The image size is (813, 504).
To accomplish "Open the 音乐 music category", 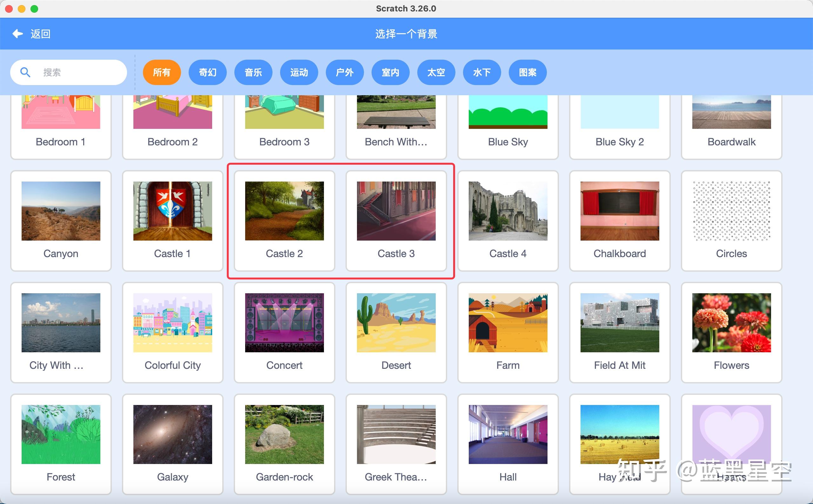I will coord(253,72).
